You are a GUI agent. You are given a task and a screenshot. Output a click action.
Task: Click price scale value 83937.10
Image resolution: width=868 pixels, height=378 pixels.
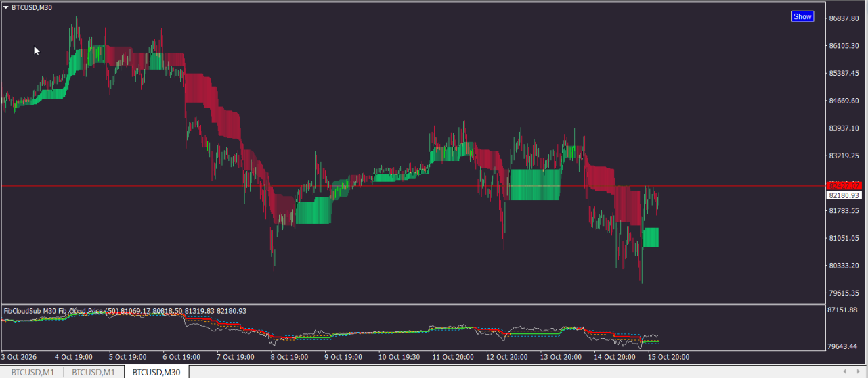click(844, 128)
